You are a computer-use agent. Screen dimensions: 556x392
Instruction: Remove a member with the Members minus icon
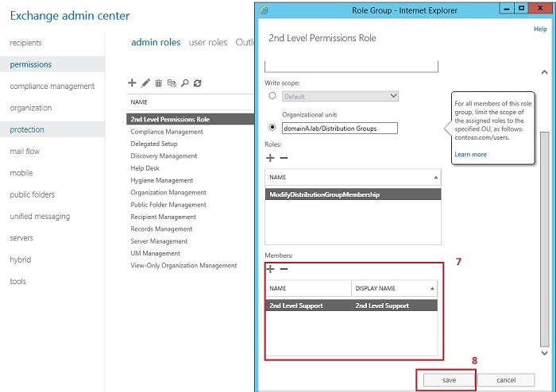coord(284,269)
